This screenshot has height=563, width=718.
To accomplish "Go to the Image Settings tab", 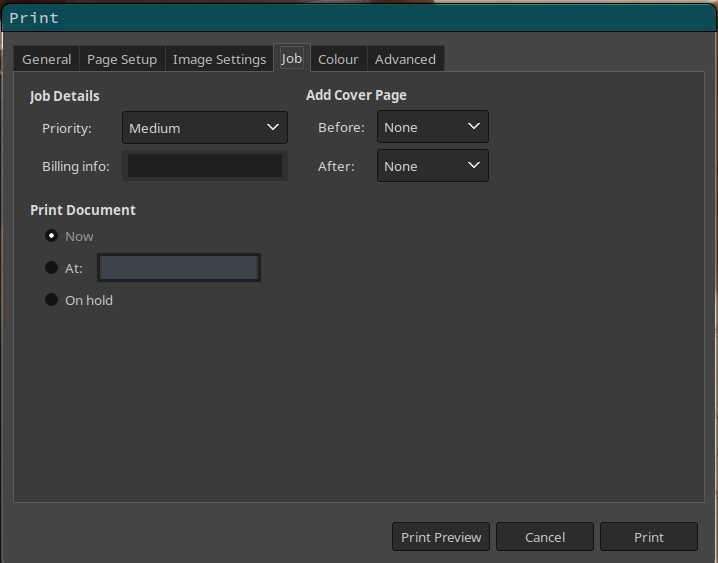I will 219,59.
